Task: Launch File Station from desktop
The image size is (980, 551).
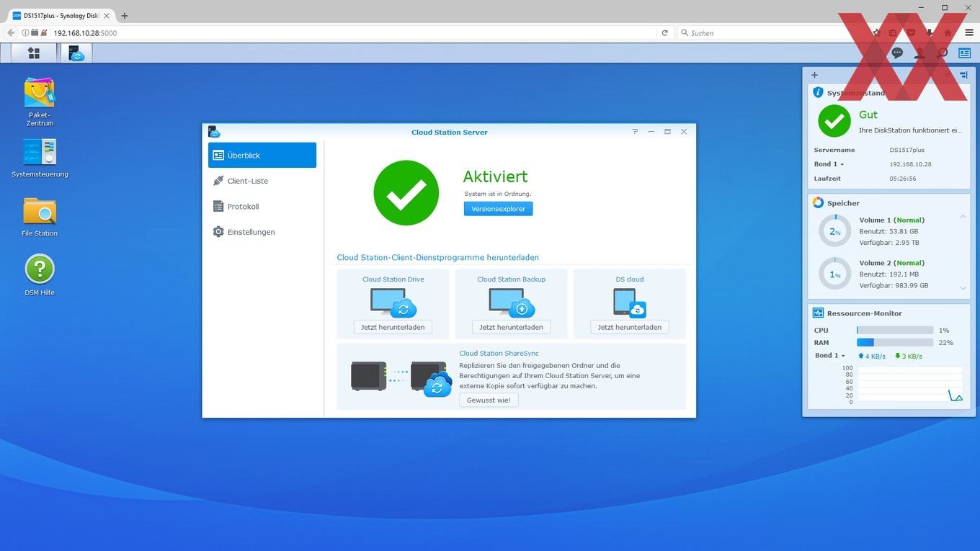Action: (40, 217)
